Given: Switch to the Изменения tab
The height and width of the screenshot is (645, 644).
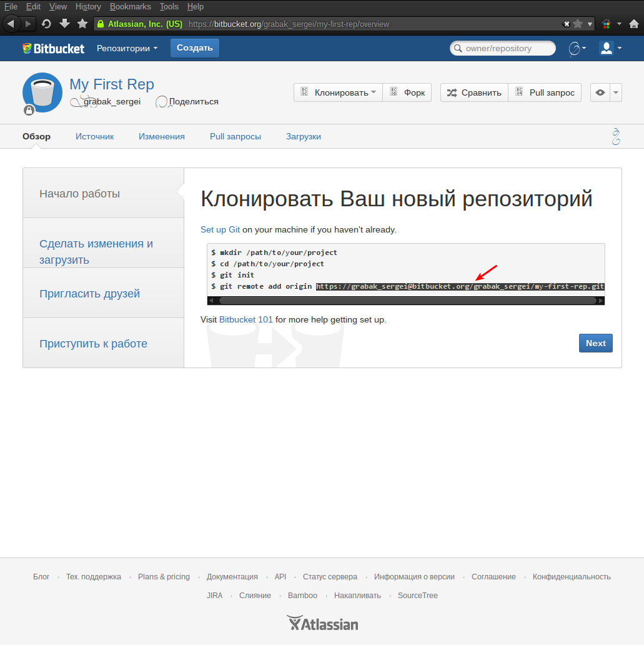Looking at the screenshot, I should (x=161, y=136).
